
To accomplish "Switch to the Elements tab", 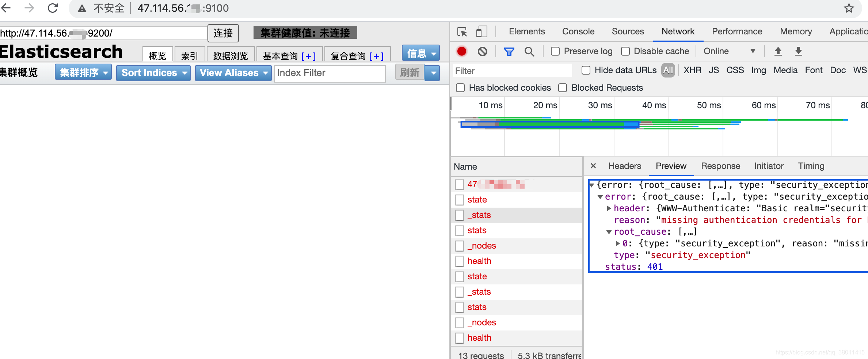I will [x=527, y=31].
